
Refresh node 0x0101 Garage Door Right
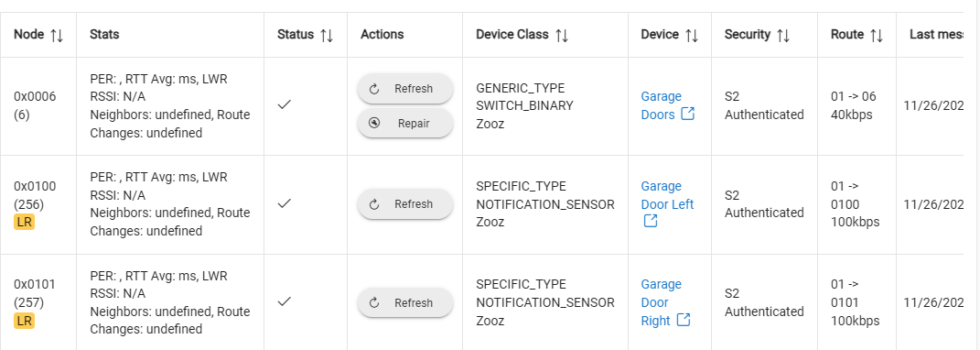405,303
